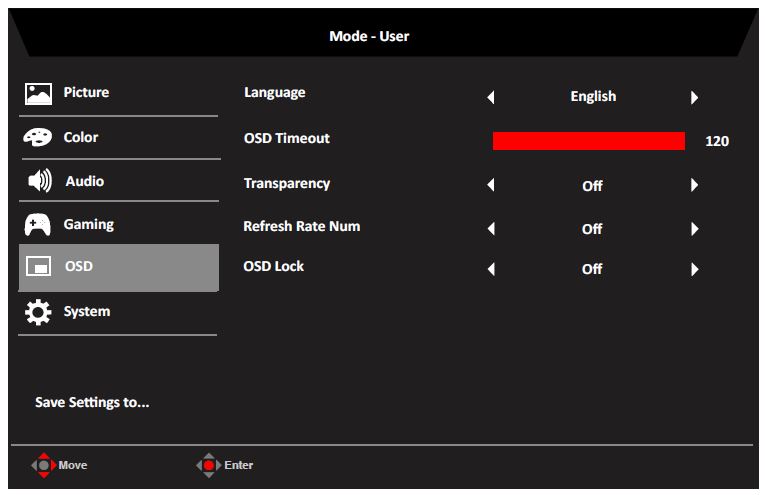The width and height of the screenshot is (765, 495).
Task: Choose Save Settings to... option
Action: [x=92, y=403]
